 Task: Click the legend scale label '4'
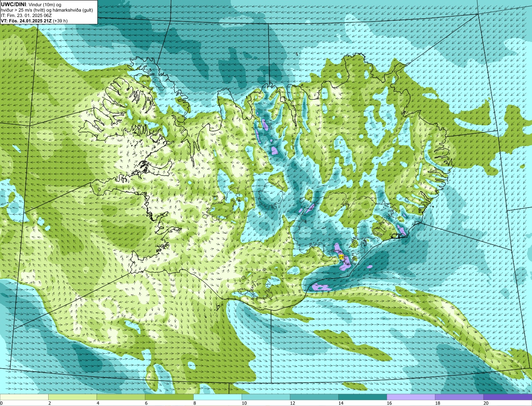coord(98,403)
